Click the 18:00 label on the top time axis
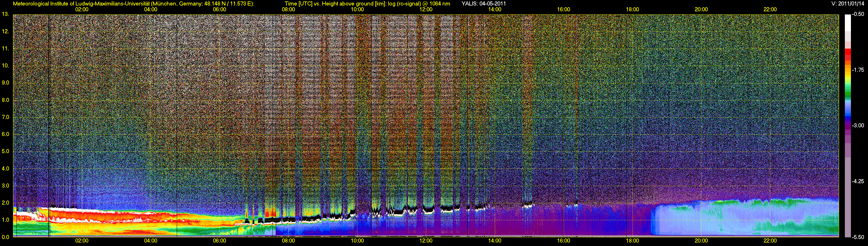 [x=632, y=10]
